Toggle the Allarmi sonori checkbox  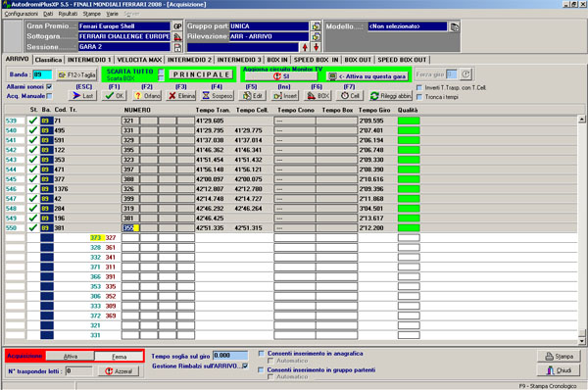49,87
